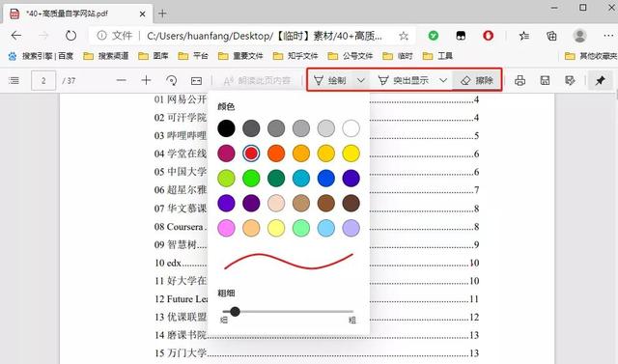Open the Favorites list icon
Screen dimensions: 618x364
523,36
